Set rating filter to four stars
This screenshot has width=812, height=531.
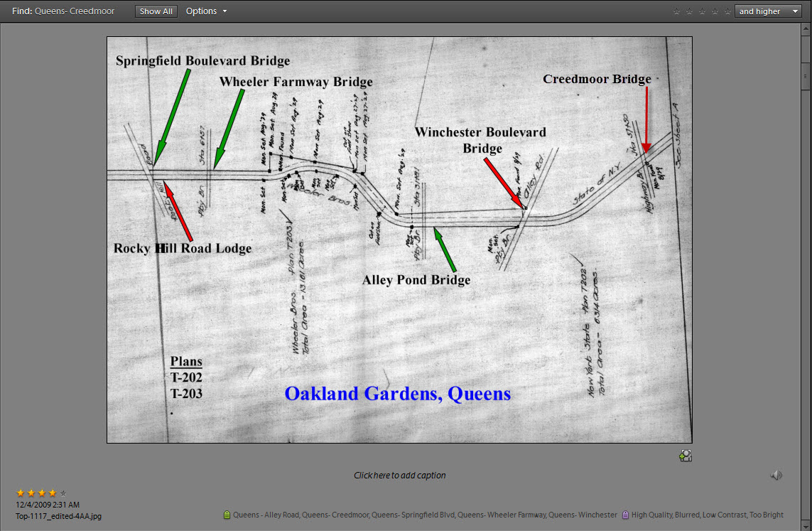pos(715,11)
